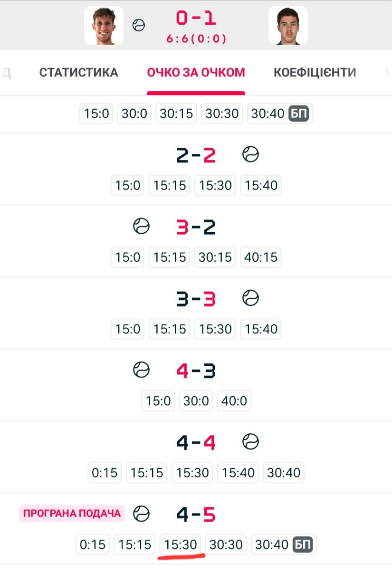392x570 pixels.
Task: Open the left player's profile photo
Action: click(104, 26)
